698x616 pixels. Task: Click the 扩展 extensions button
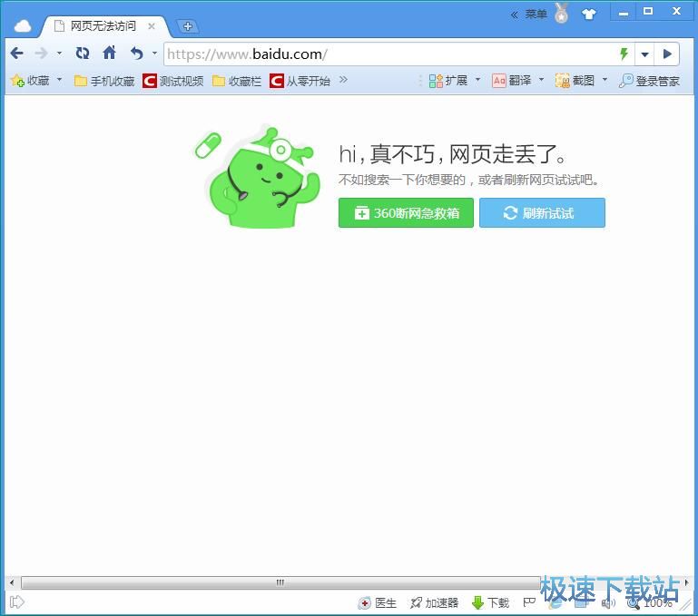point(448,81)
